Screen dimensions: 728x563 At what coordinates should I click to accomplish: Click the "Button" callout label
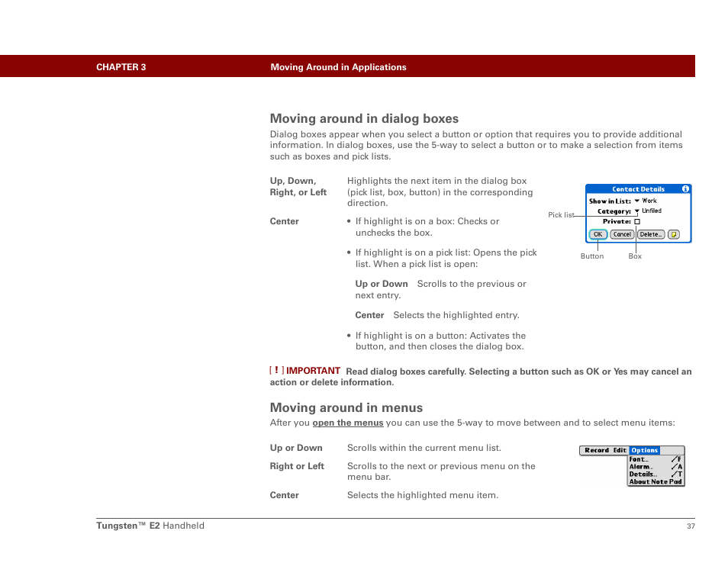(592, 256)
